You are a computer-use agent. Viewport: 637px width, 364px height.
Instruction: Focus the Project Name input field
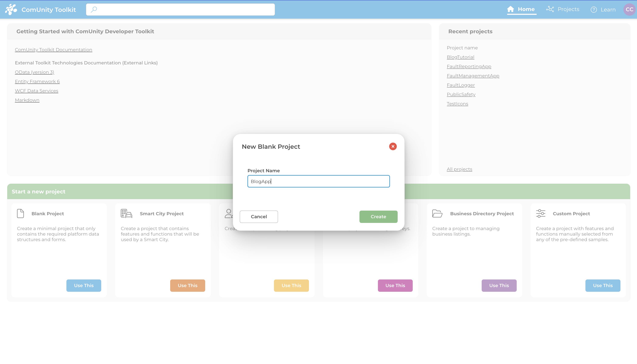coord(318,181)
